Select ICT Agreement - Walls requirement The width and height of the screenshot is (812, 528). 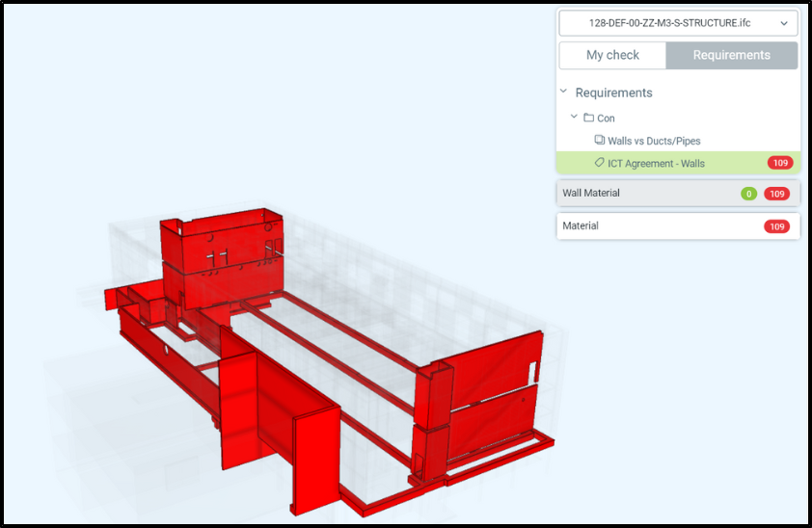[x=656, y=163]
